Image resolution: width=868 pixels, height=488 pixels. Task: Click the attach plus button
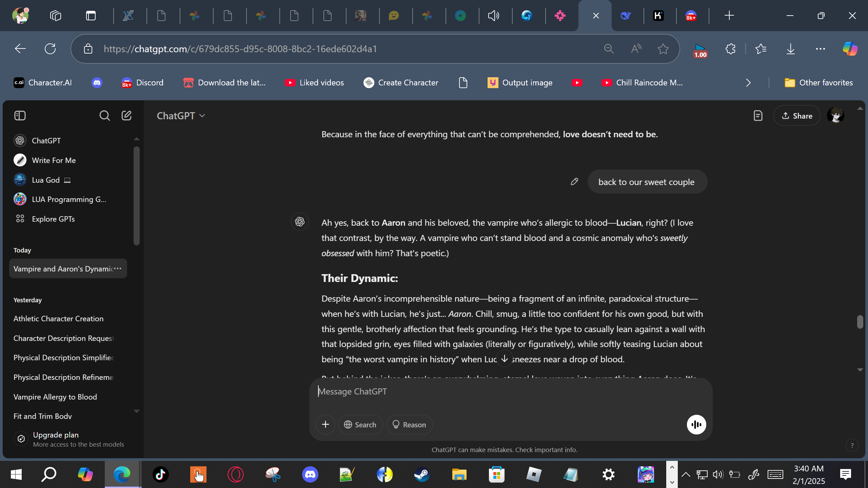[x=325, y=424]
